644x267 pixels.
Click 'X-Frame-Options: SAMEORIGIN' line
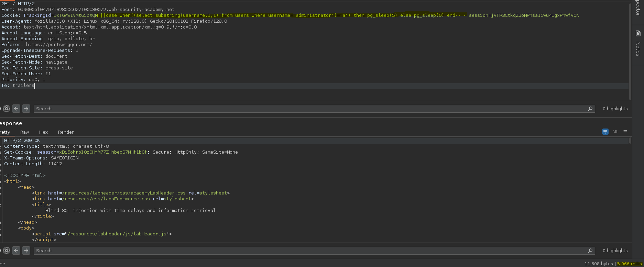pyautogui.click(x=41, y=158)
